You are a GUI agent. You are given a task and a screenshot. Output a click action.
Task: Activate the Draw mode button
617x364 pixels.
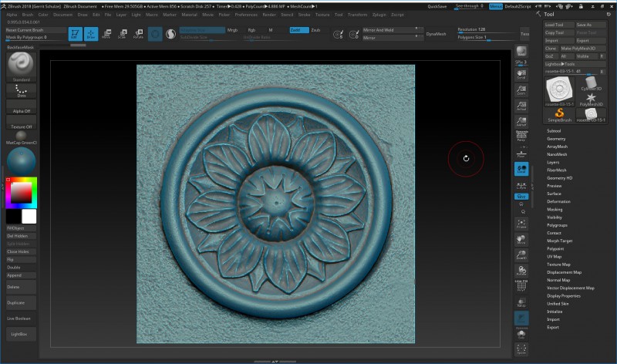click(x=91, y=34)
